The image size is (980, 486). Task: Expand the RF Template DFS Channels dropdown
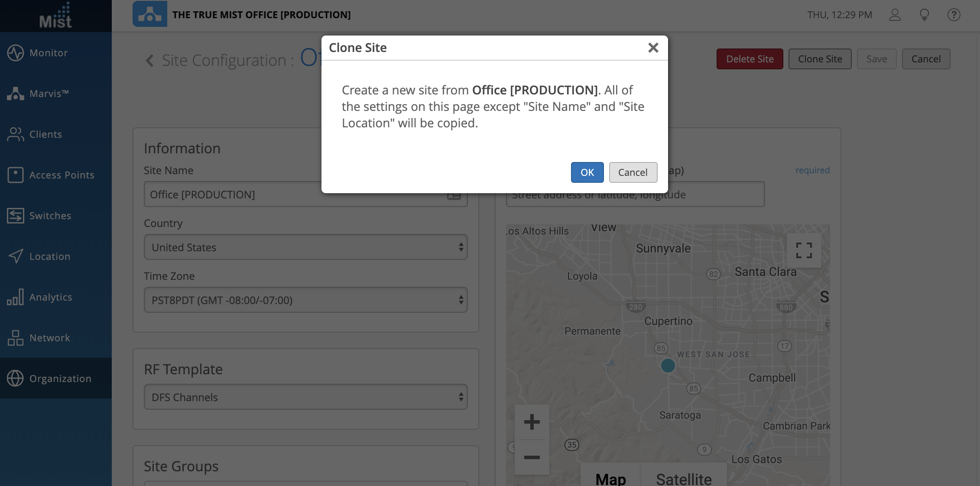(305, 397)
